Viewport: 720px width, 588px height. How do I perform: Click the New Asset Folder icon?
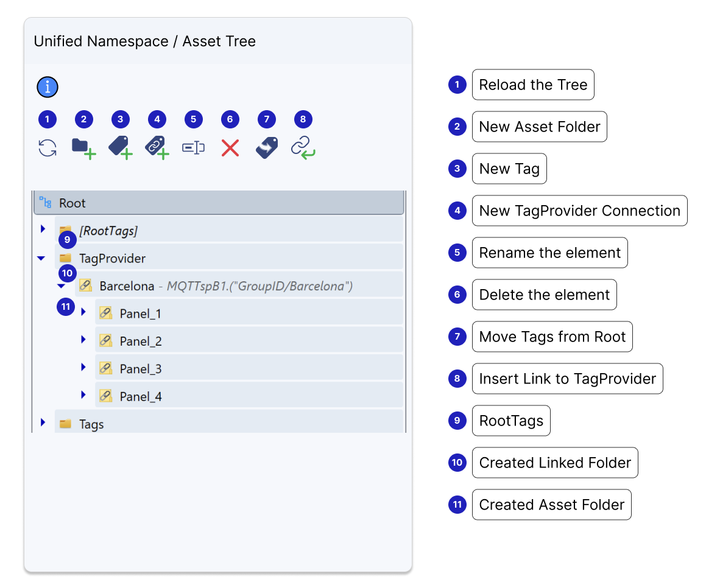point(83,148)
